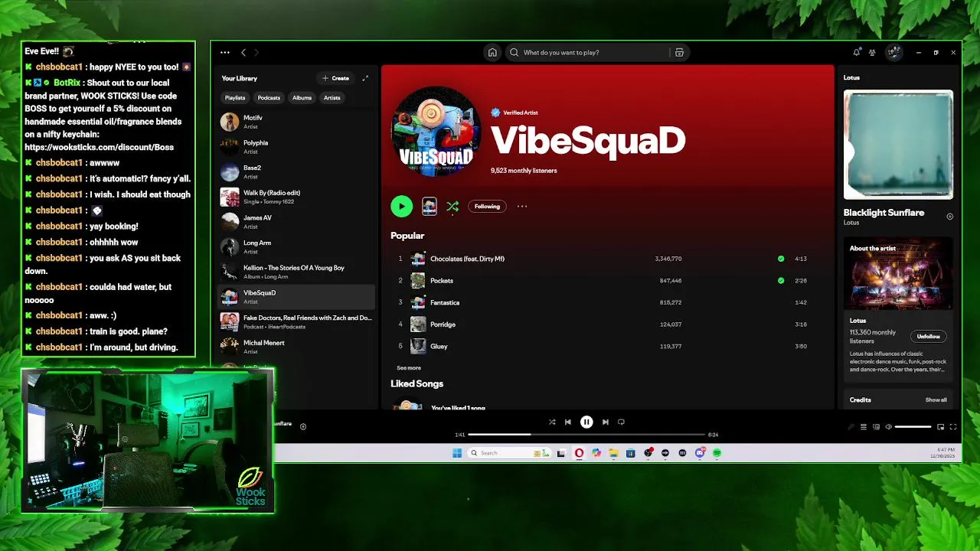
Task: Click VibeSquaD profile picture in header
Action: tap(436, 132)
